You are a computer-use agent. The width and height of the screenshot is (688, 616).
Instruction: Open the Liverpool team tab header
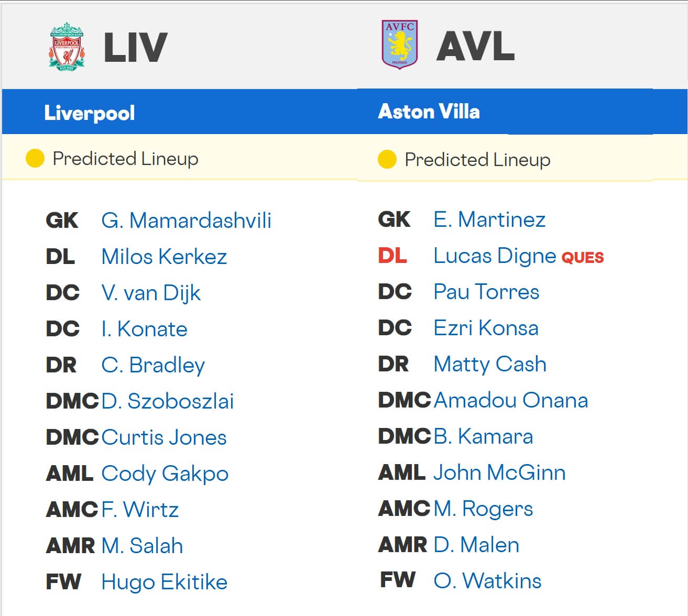(90, 113)
